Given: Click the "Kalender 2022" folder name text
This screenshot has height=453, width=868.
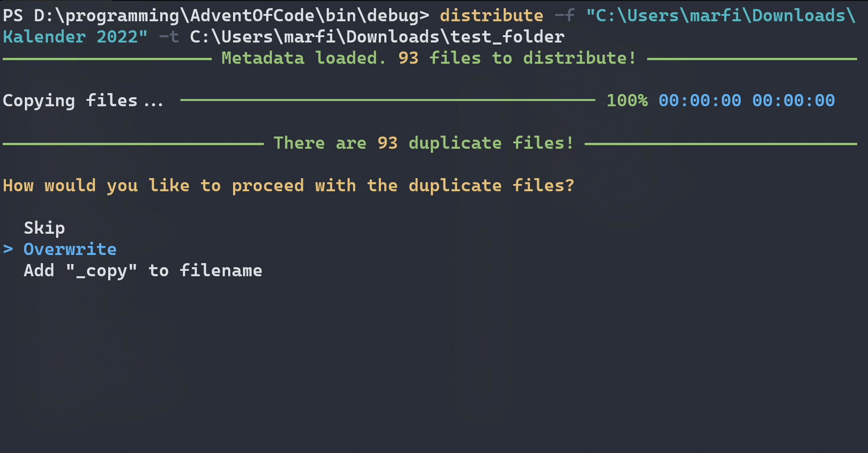Looking at the screenshot, I should (75, 37).
